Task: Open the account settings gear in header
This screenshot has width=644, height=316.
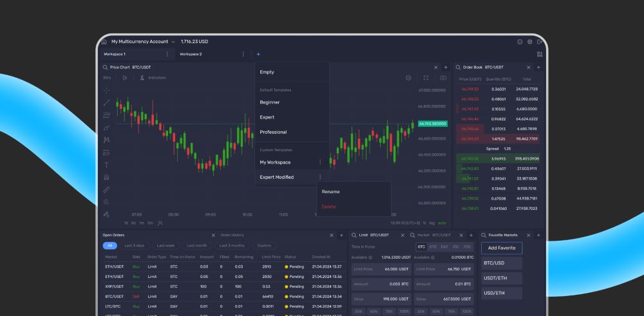Action: click(530, 42)
